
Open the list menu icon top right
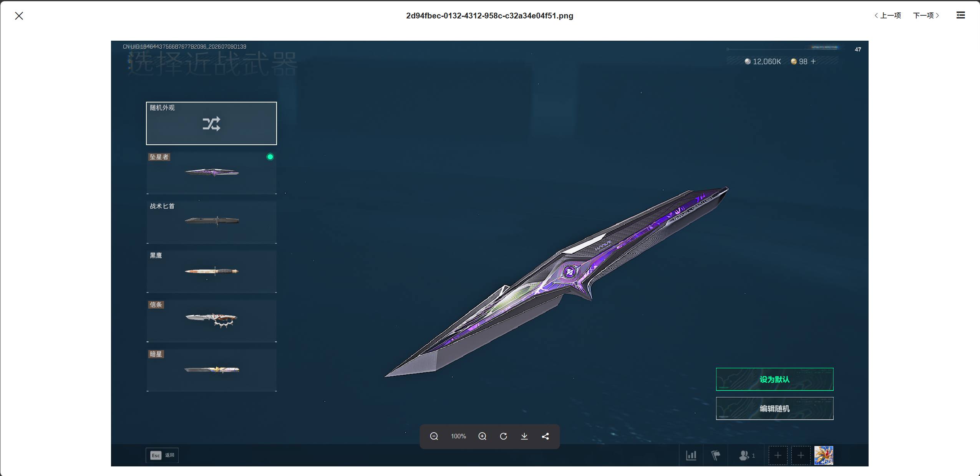[960, 15]
